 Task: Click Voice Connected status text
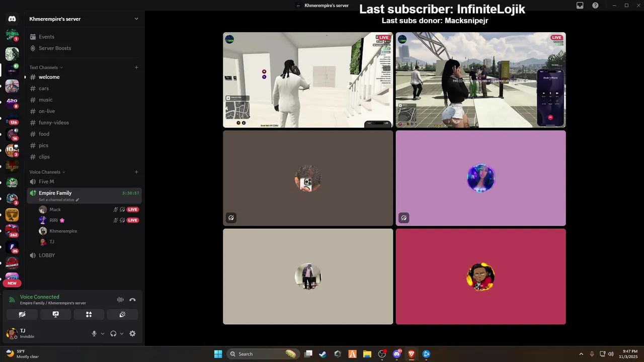[40, 297]
